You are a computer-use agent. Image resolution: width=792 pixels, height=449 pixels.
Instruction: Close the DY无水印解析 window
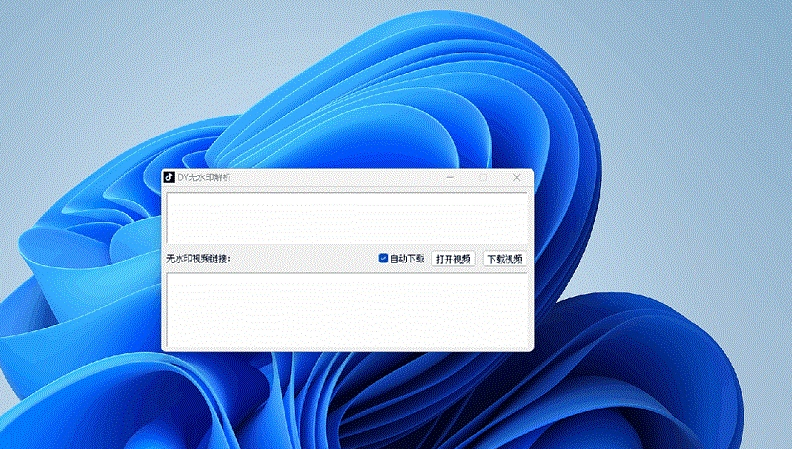(x=517, y=177)
